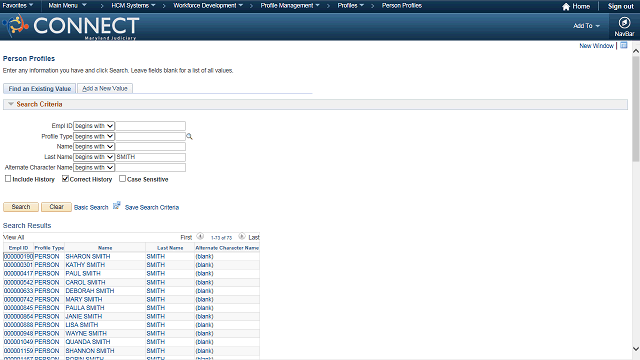This screenshot has height=360, width=640.
Task: Click the scrollbar down arrow
Action: 636,349
